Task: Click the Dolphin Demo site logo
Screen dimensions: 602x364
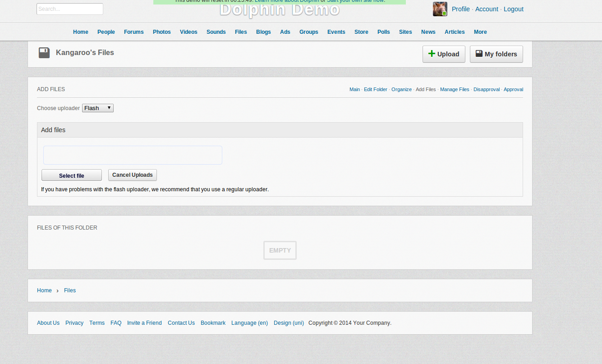Action: (280, 10)
